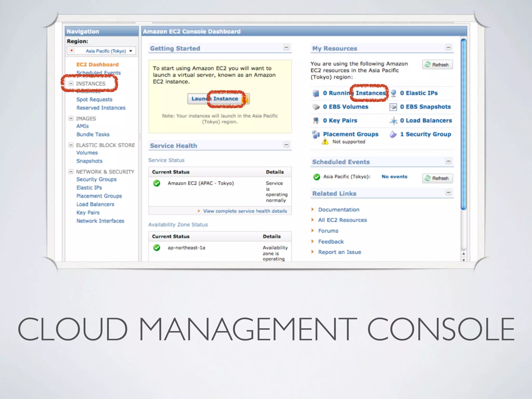Screen dimensions: 532x399
Task: Click the Load Balancers icon
Action: [x=393, y=121]
